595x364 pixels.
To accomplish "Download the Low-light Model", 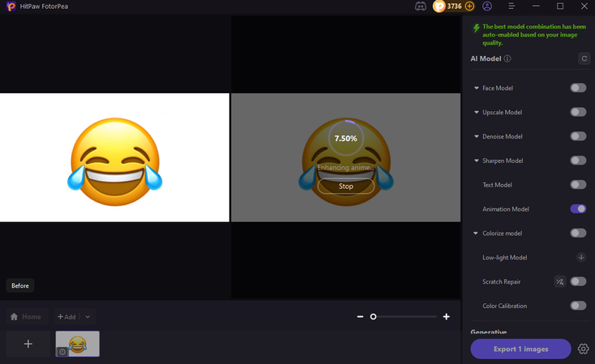I will coord(580,257).
